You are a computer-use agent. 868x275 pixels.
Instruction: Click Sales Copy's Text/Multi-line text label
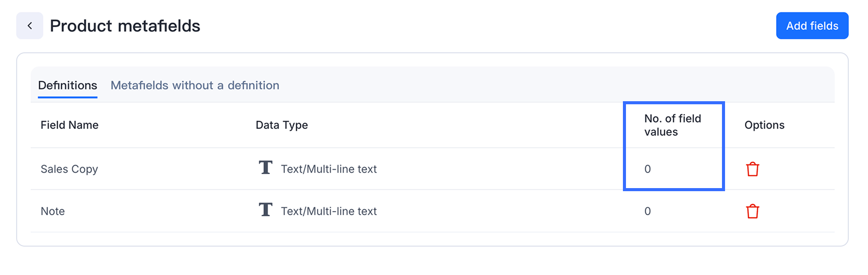pos(329,169)
